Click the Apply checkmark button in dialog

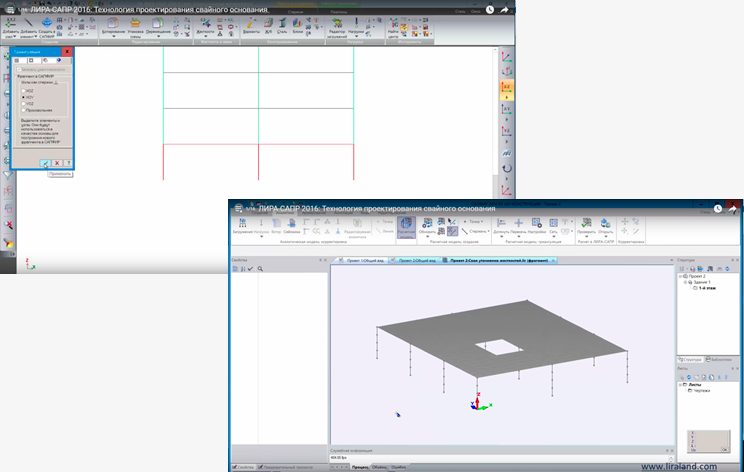(x=46, y=163)
